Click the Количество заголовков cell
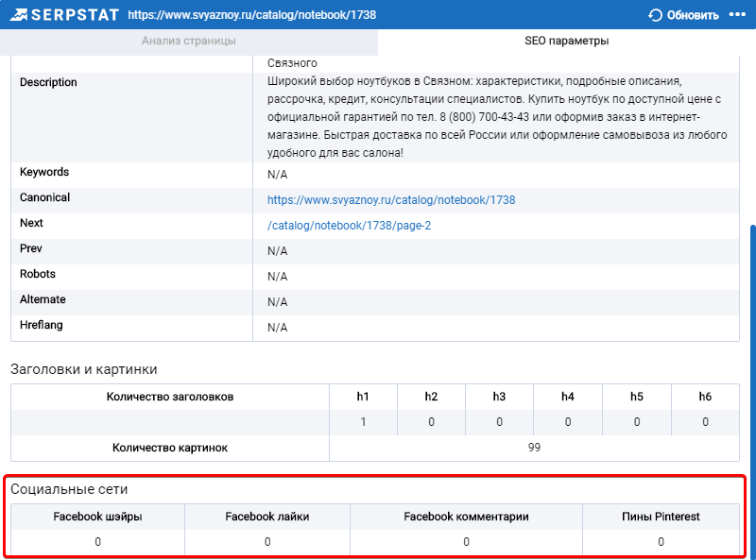This screenshot has height=560, width=756. 170,398
